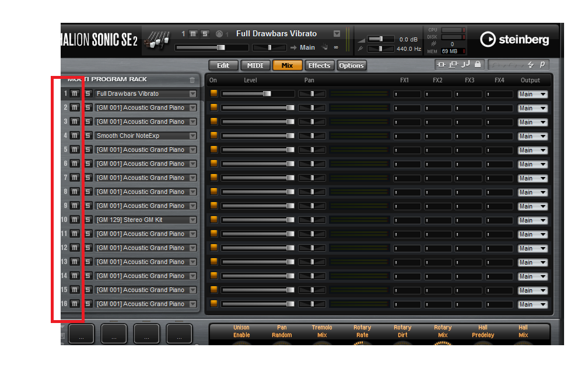Screen dimensions: 588x368
Task: Open the Effects tab
Action: [x=319, y=65]
